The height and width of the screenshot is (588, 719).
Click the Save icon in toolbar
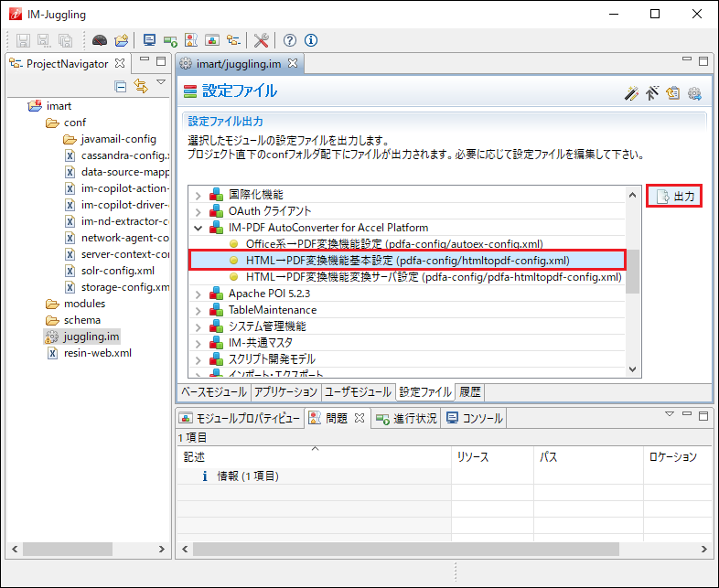tap(23, 40)
